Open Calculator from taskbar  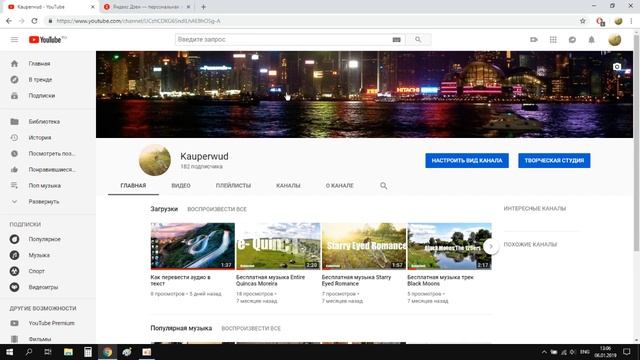pos(88,352)
